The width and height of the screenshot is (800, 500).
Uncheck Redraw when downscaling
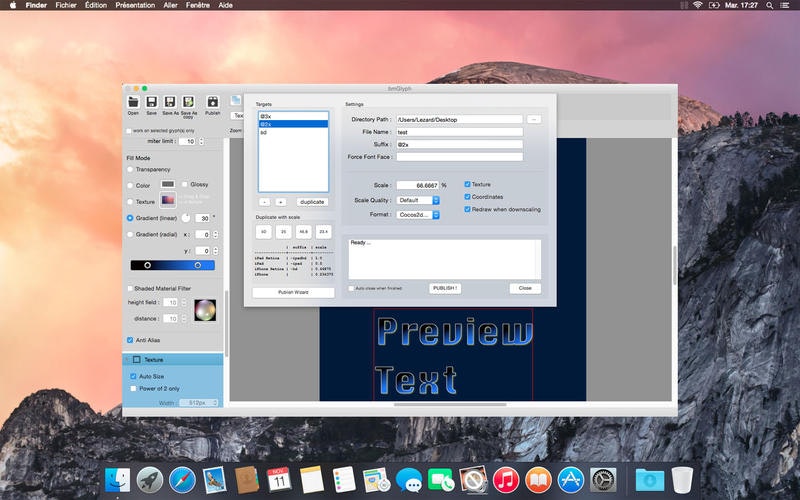[468, 208]
